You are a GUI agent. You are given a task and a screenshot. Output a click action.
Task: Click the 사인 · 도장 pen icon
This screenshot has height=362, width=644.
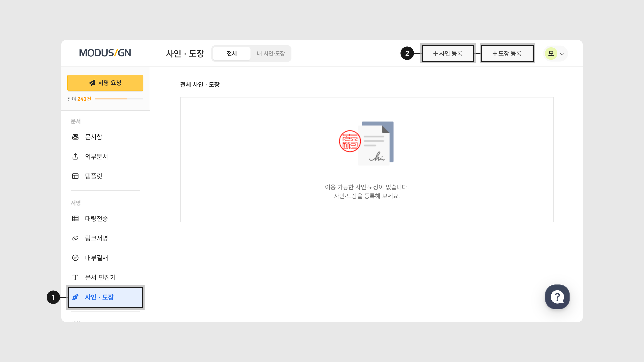75,297
